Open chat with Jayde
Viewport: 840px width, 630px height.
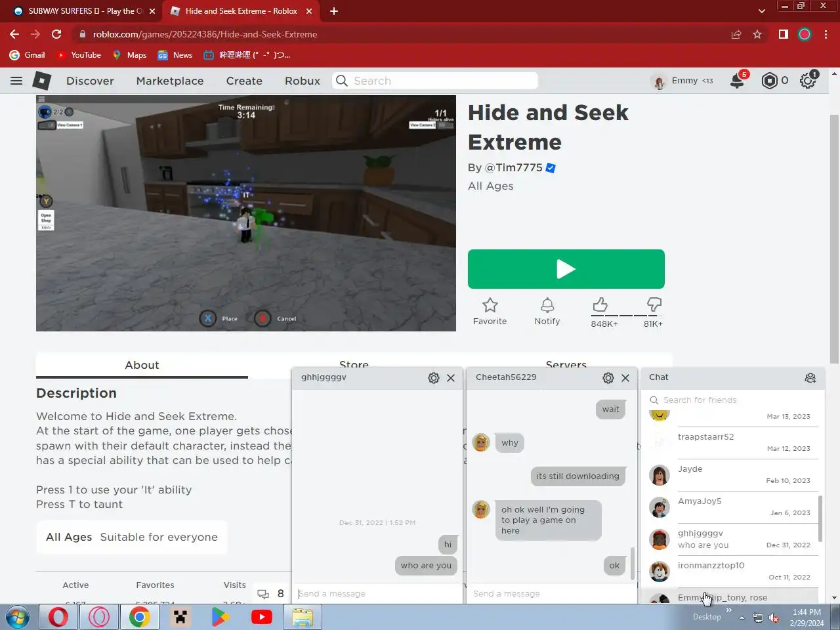[x=732, y=474]
